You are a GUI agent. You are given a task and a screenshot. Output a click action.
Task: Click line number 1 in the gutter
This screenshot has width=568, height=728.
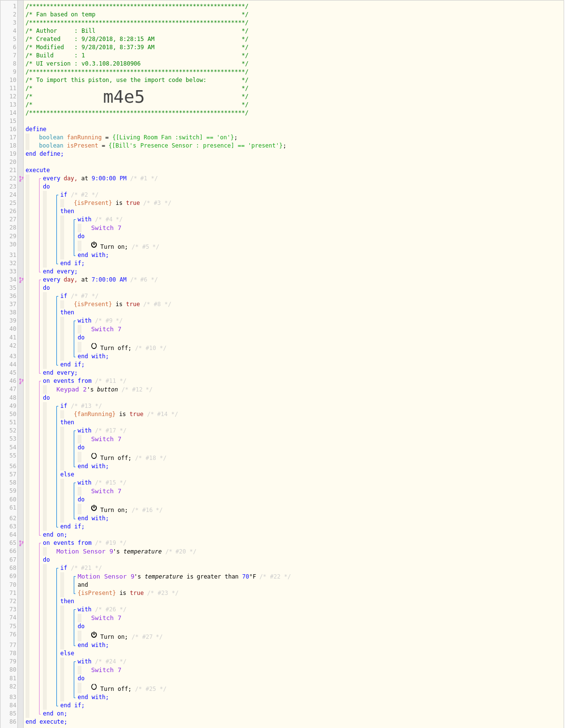click(x=14, y=6)
